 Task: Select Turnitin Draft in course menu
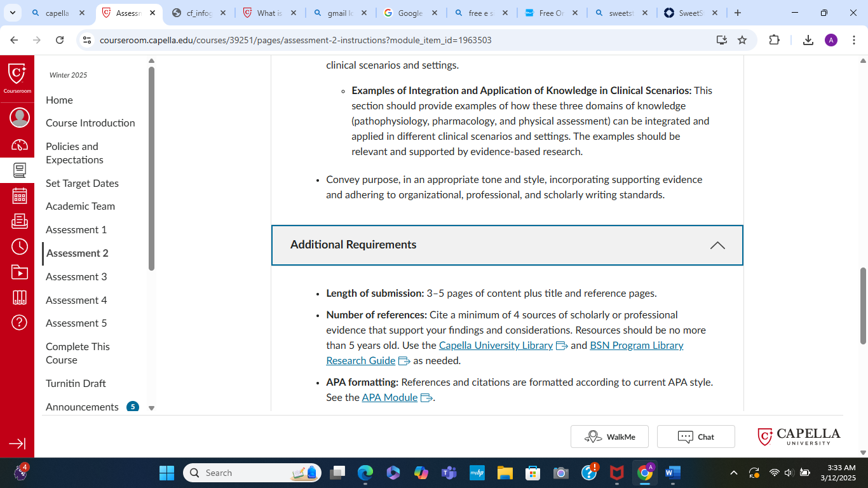pos(76,383)
